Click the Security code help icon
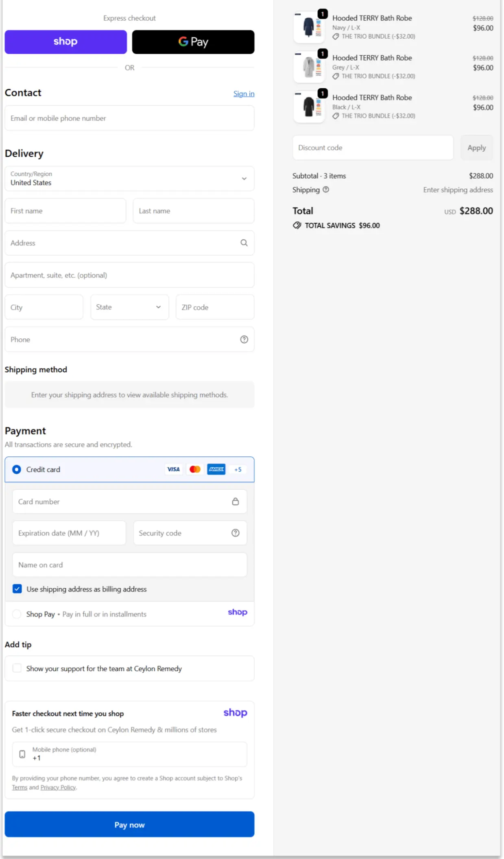 point(236,533)
